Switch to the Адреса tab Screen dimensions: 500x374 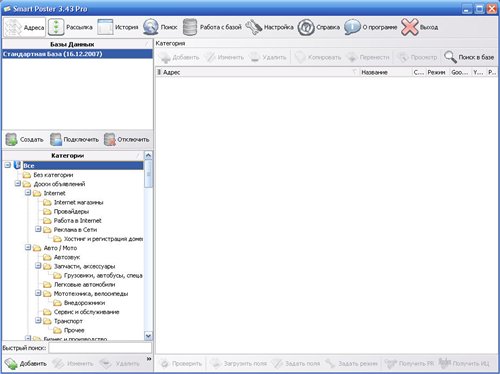coord(24,27)
